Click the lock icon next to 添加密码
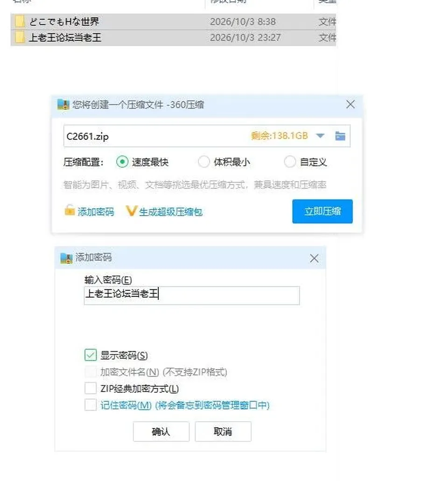Viewport: 448px width, 481px height. pyautogui.click(x=70, y=210)
